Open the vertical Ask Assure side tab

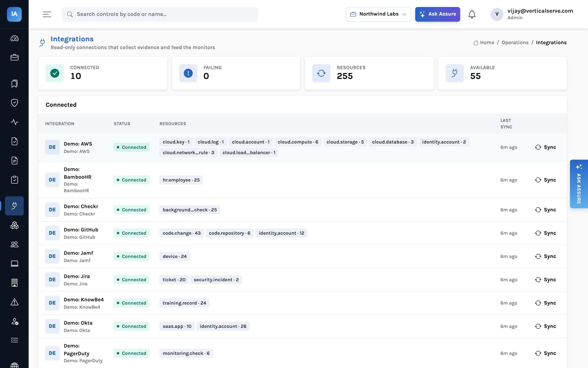(579, 184)
